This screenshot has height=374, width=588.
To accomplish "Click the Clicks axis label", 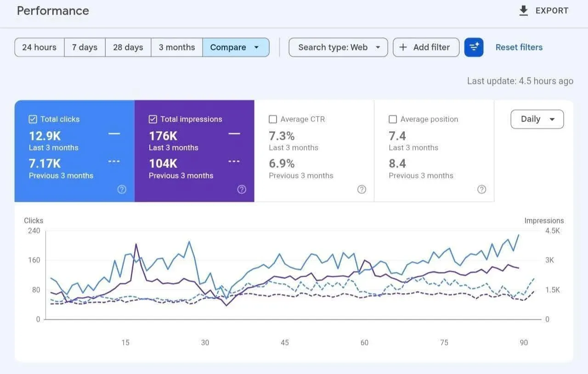I will point(34,221).
